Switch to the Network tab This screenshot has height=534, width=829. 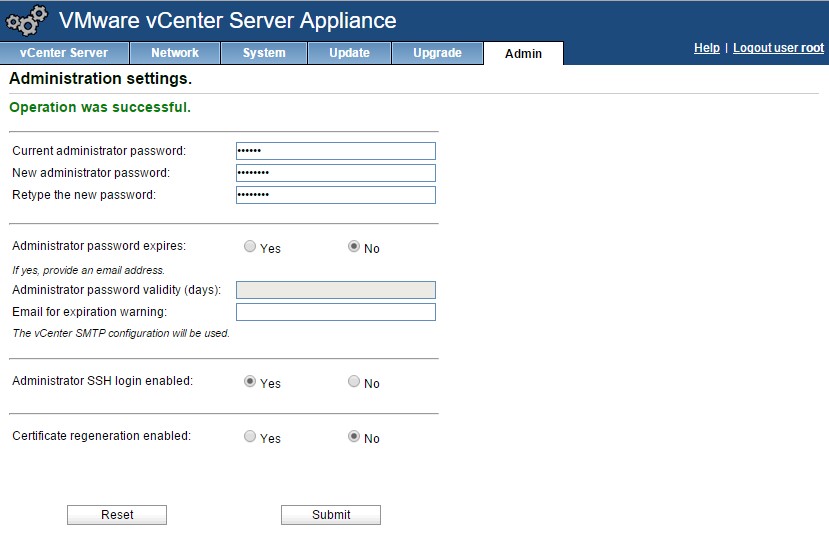tap(175, 53)
